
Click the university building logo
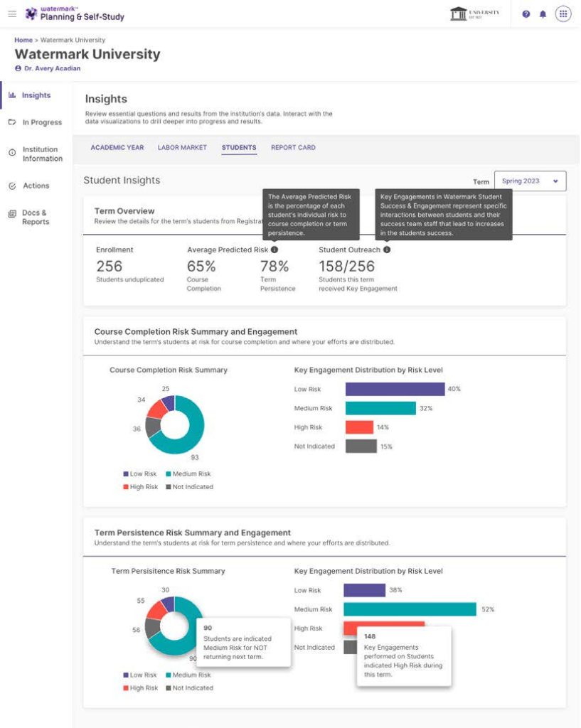pyautogui.click(x=474, y=14)
